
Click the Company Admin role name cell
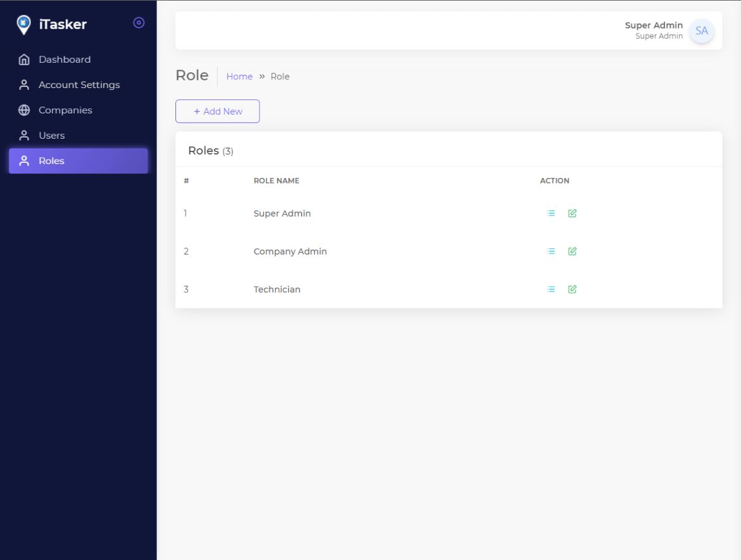click(290, 251)
